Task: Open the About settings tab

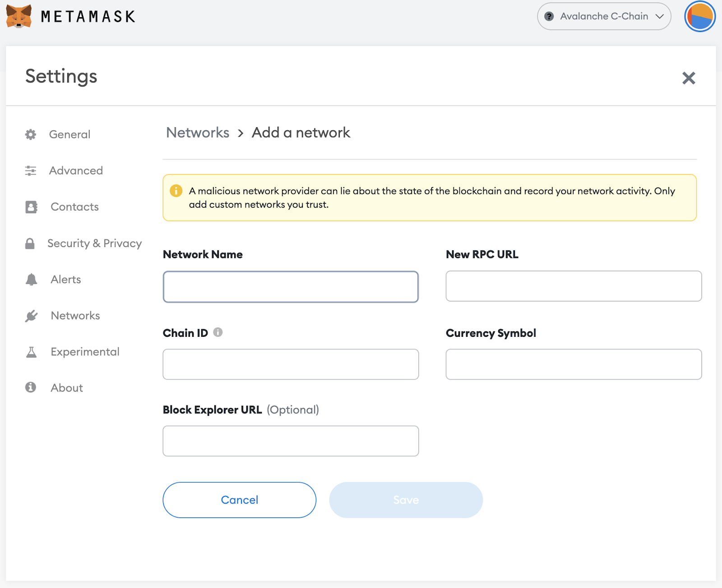Action: click(67, 388)
